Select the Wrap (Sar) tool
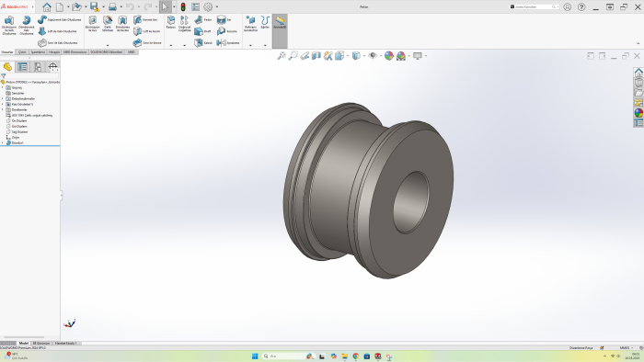The image size is (644, 362). (x=224, y=19)
